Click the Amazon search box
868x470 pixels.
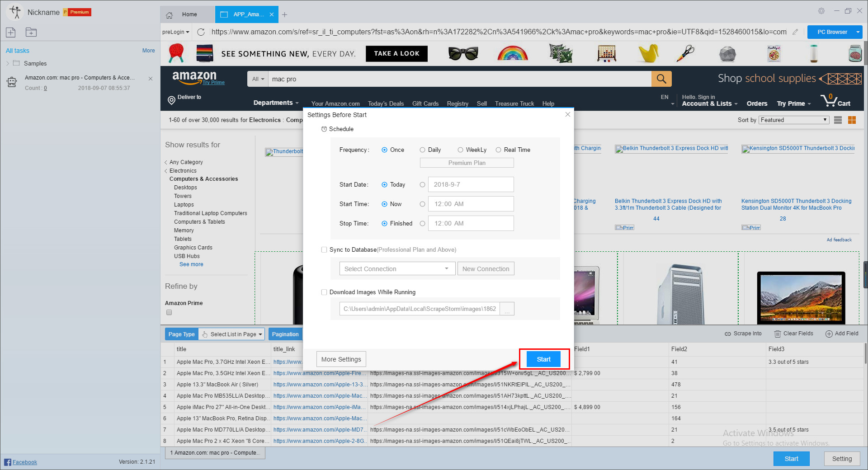pyautogui.click(x=460, y=79)
